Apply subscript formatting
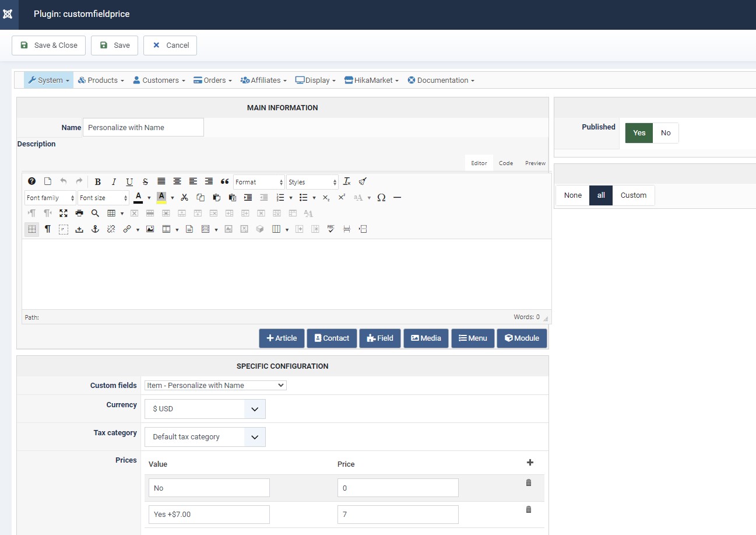 (x=326, y=197)
